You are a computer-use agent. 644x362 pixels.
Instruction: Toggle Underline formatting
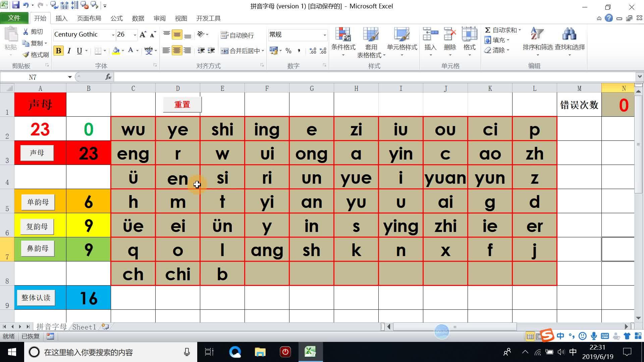(x=79, y=51)
